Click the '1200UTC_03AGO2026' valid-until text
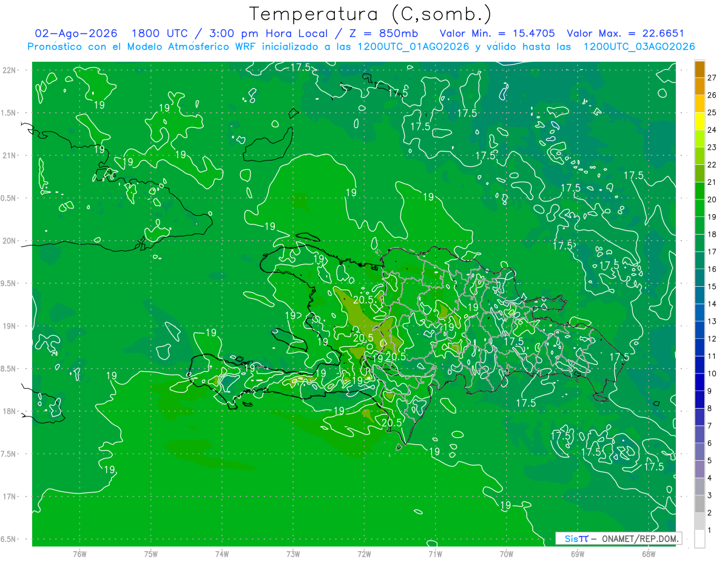The image size is (728, 562). pos(638,47)
